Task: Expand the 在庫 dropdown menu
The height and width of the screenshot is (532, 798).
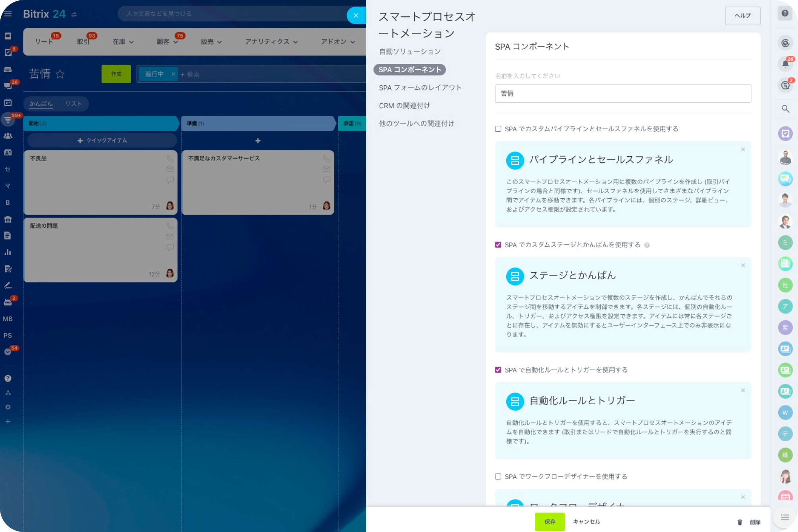Action: pyautogui.click(x=123, y=42)
